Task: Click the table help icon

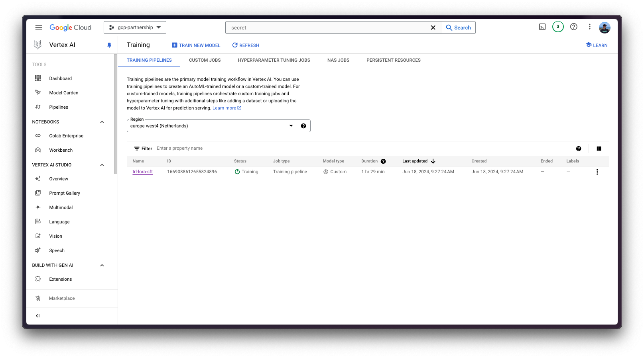Action: (579, 149)
